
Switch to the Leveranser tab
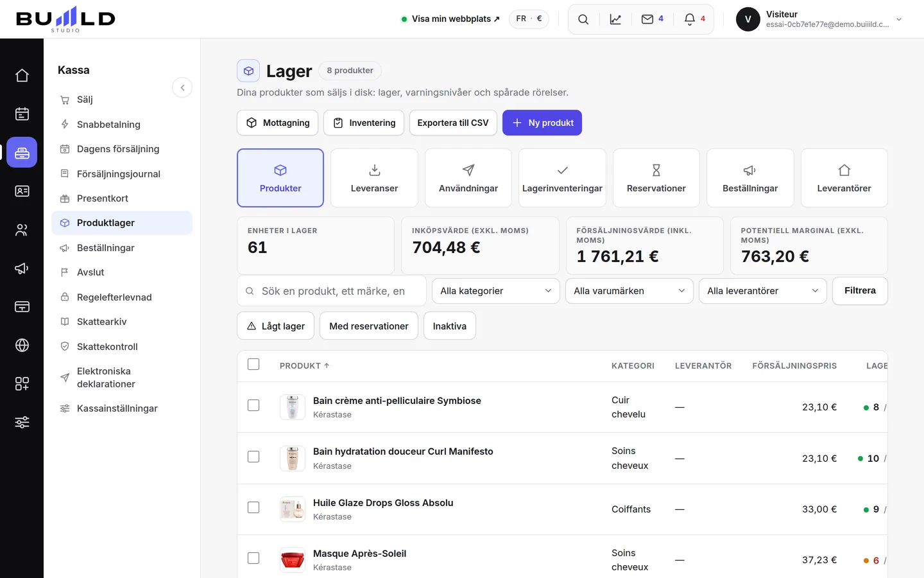tap(374, 178)
